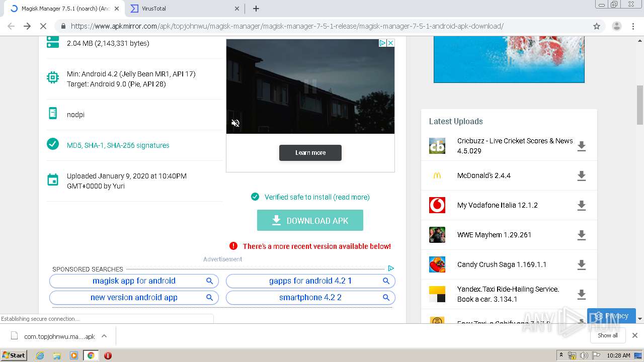Image resolution: width=644 pixels, height=362 pixels.
Task: Download WWE Mayhem with arrow icon
Action: click(x=582, y=235)
